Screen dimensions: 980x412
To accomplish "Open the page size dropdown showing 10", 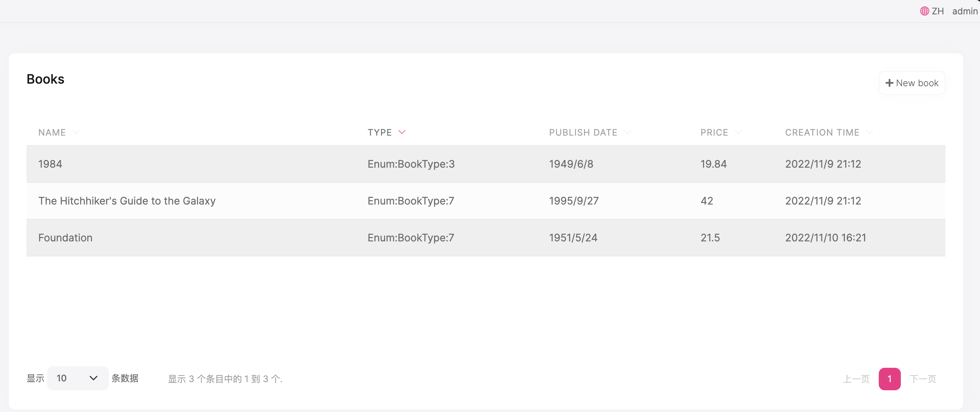I will click(78, 378).
